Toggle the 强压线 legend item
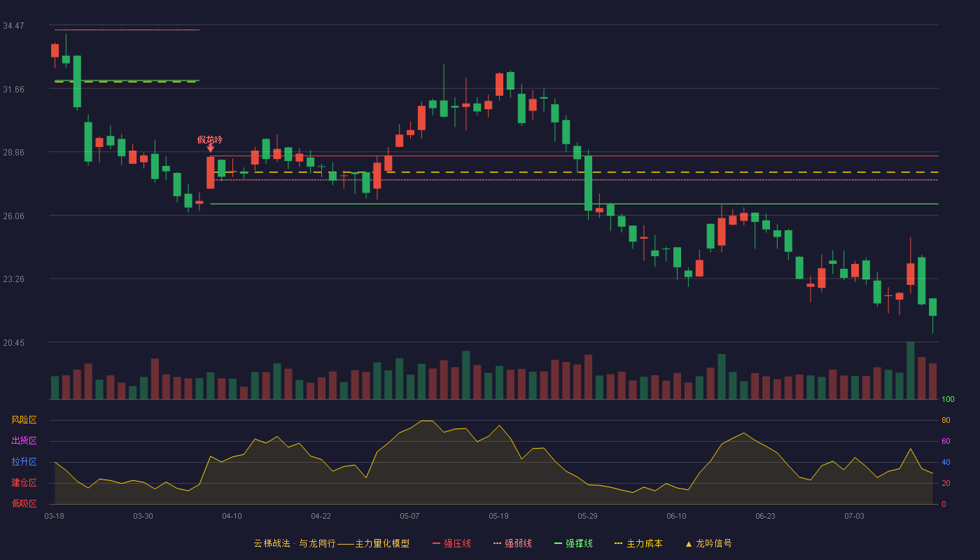The image size is (980, 560). tap(451, 543)
